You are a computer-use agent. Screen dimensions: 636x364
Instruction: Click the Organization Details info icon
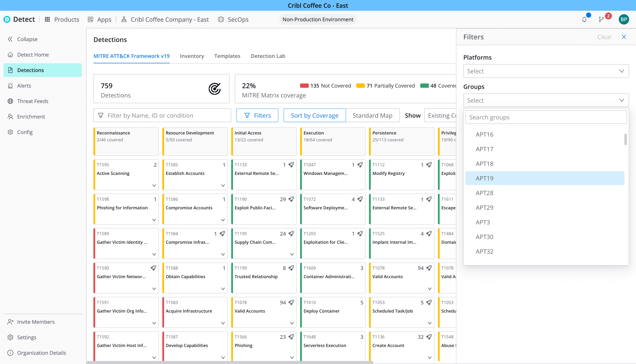(10, 353)
